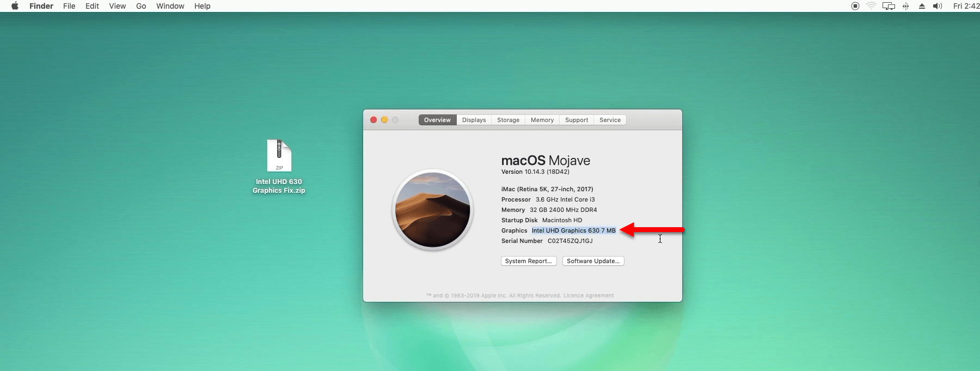Image resolution: width=980 pixels, height=371 pixels.
Task: Switch to the Overview tab
Action: point(437,120)
